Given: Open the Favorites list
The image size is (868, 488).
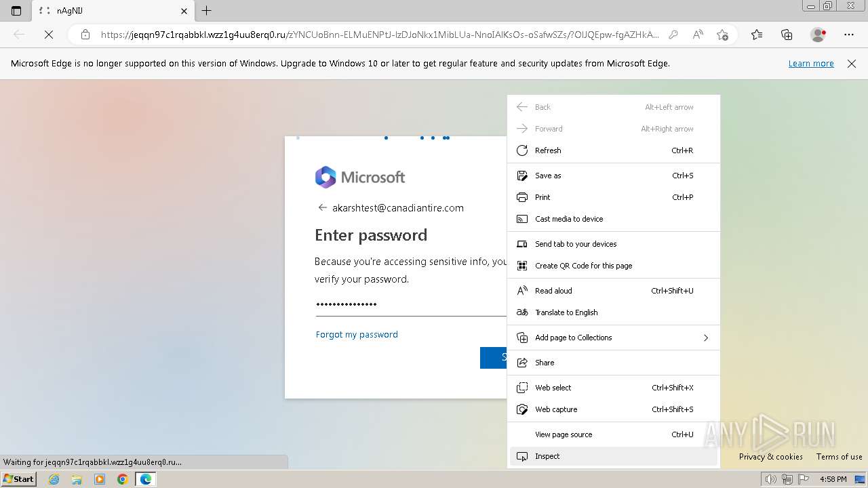Looking at the screenshot, I should pos(757,35).
